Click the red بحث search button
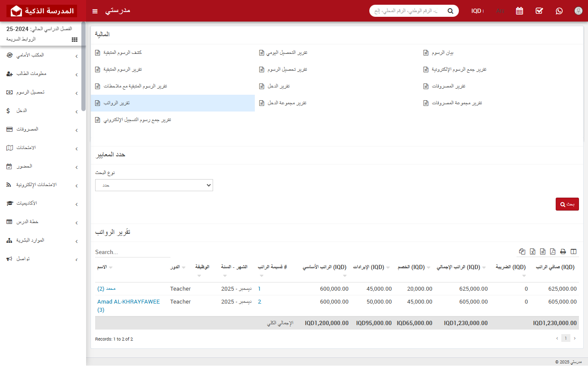588x366 pixels. 567,204
